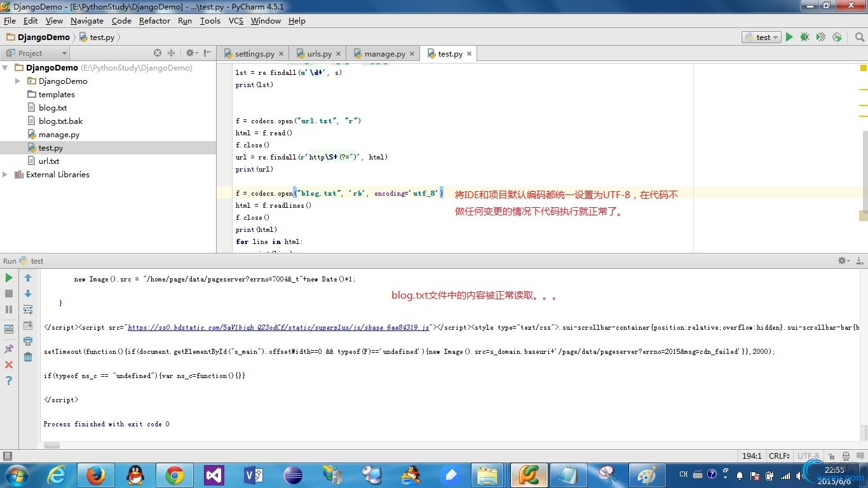Hide the Project tool window

(x=208, y=53)
